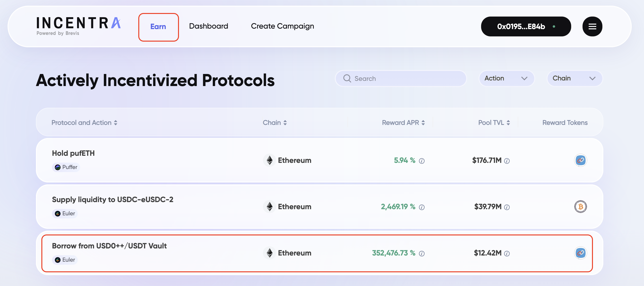Open the Chain filter dropdown
The height and width of the screenshot is (286, 644).
click(x=574, y=78)
